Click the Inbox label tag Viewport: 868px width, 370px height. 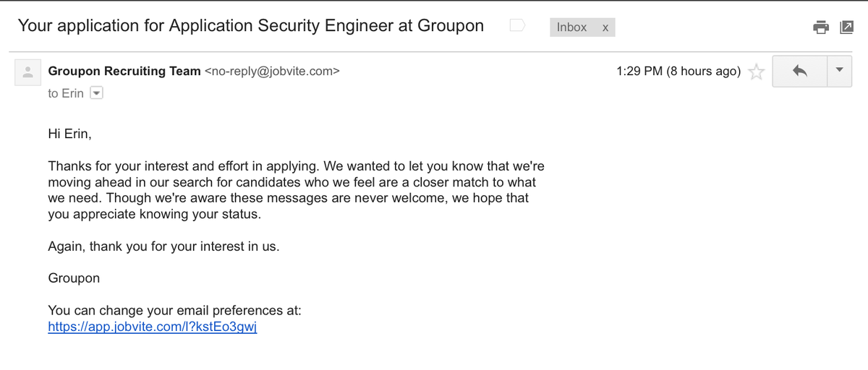point(571,27)
